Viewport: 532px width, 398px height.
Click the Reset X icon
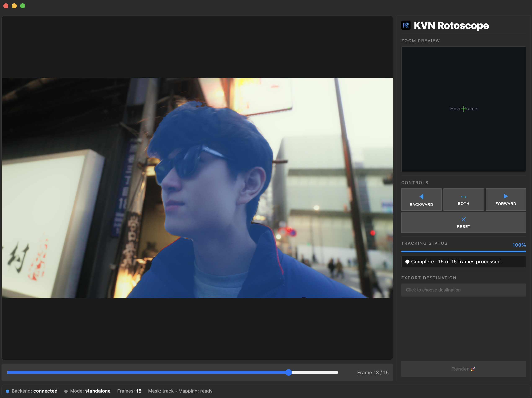[464, 219]
